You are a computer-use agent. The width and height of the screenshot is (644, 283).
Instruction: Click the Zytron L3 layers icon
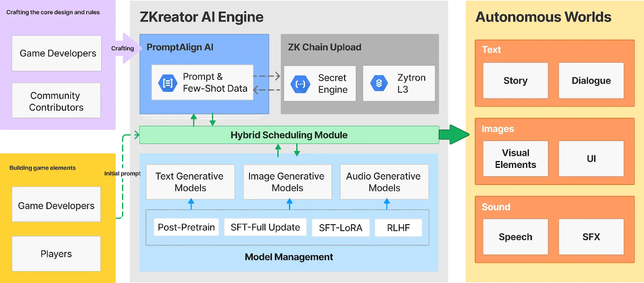pos(379,83)
